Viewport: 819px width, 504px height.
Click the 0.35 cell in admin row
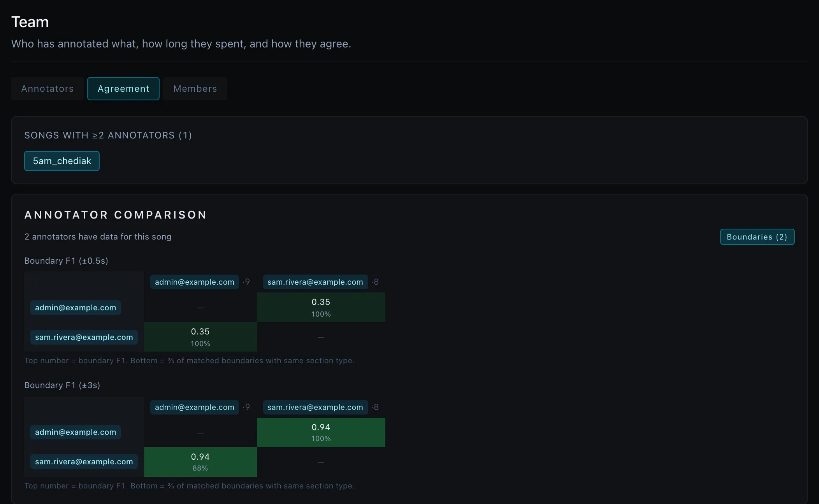tap(321, 307)
